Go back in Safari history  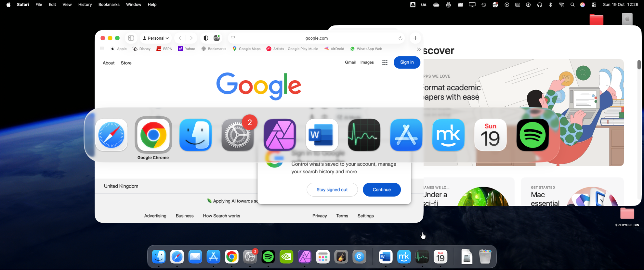coord(180,38)
